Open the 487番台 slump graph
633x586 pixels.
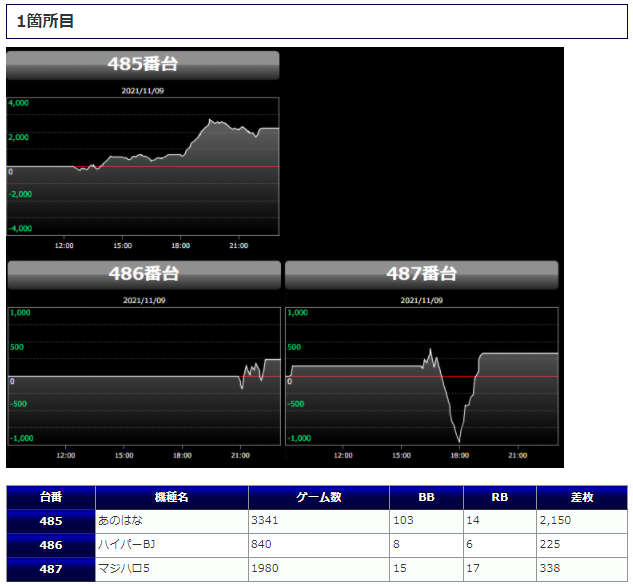pyautogui.click(x=421, y=376)
